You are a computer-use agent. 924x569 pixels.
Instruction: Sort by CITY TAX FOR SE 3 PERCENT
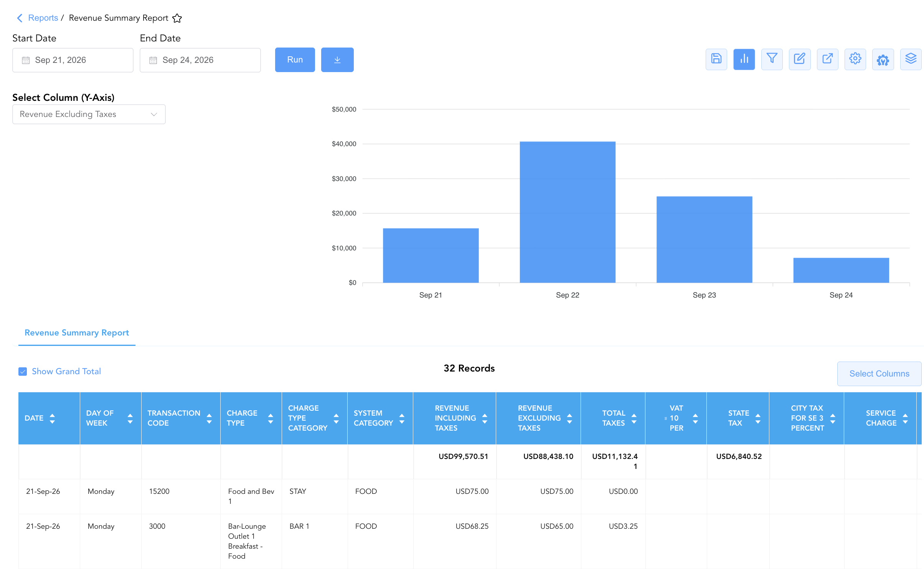pyautogui.click(x=833, y=418)
